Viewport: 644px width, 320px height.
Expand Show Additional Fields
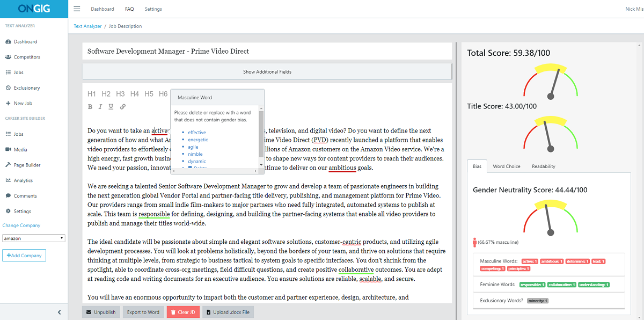[x=267, y=71]
